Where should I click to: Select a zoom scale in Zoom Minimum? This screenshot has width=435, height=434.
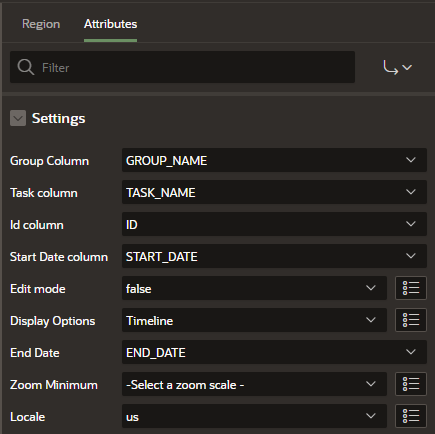(254, 384)
